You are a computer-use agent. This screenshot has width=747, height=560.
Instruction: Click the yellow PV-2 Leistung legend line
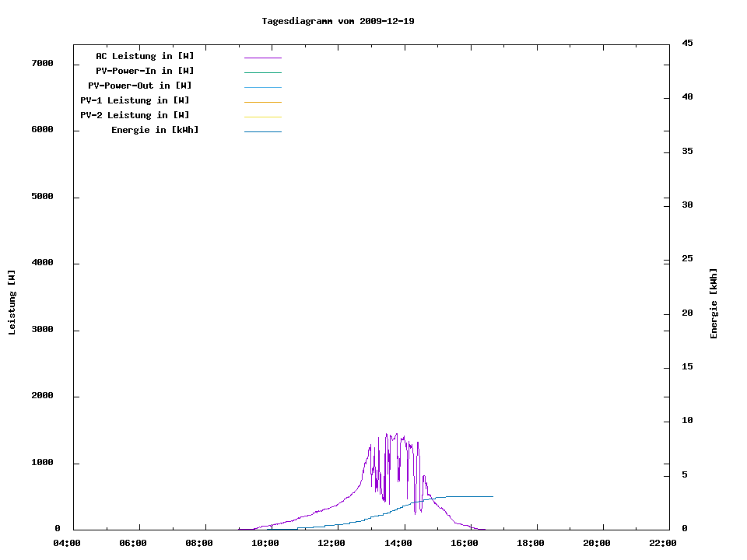coord(262,117)
